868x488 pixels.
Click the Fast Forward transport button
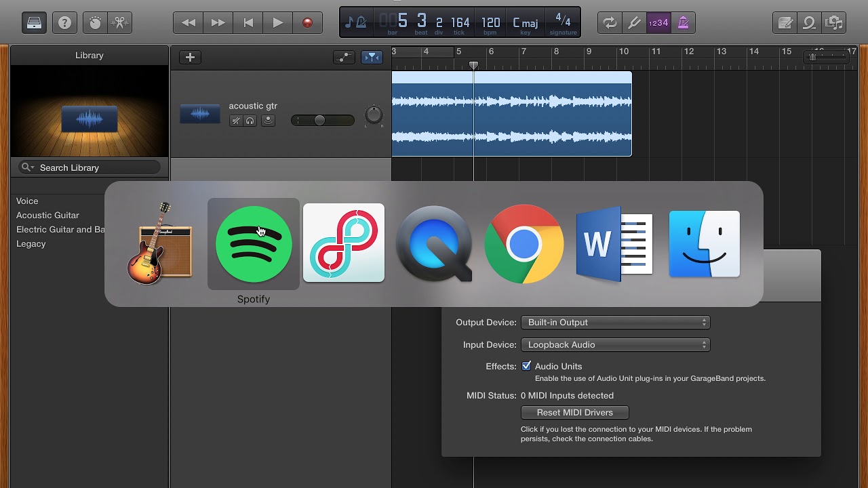tap(218, 22)
